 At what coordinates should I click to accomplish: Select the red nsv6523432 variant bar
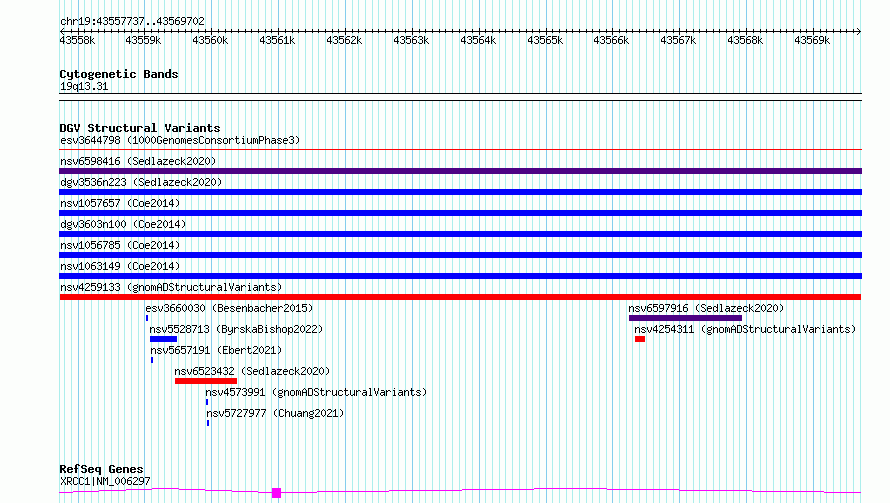pyautogui.click(x=206, y=381)
